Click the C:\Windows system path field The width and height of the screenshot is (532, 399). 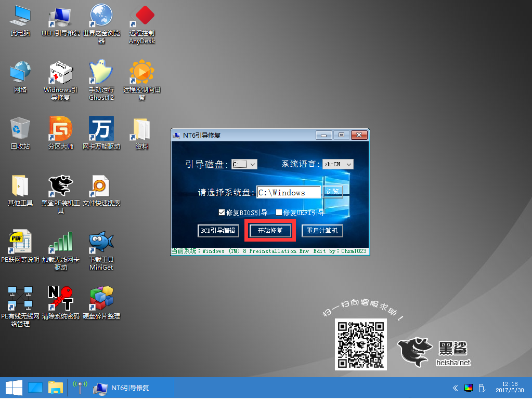[289, 193]
